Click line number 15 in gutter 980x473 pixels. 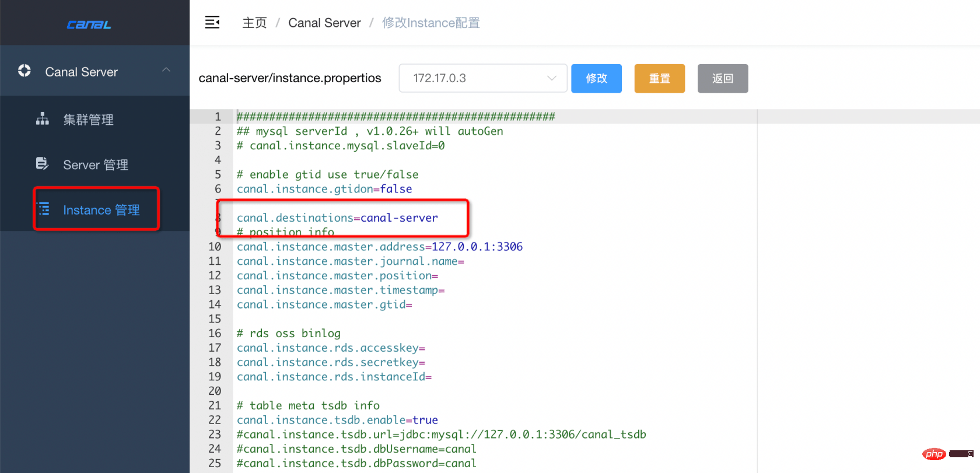pyautogui.click(x=215, y=319)
